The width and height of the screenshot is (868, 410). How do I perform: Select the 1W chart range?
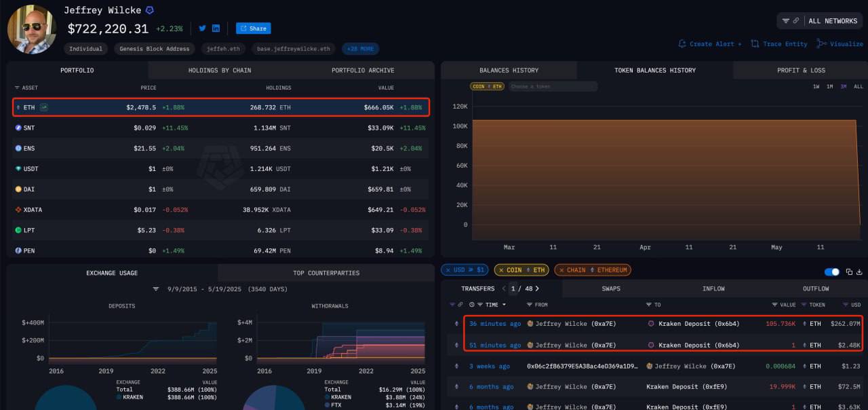point(816,86)
